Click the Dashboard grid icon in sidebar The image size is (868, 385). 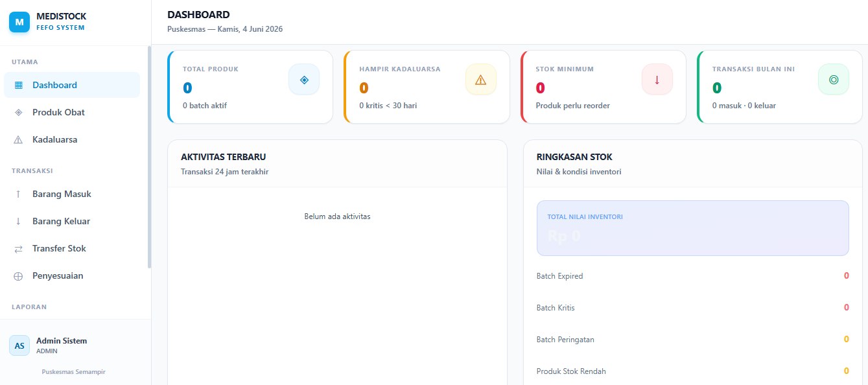(18, 85)
